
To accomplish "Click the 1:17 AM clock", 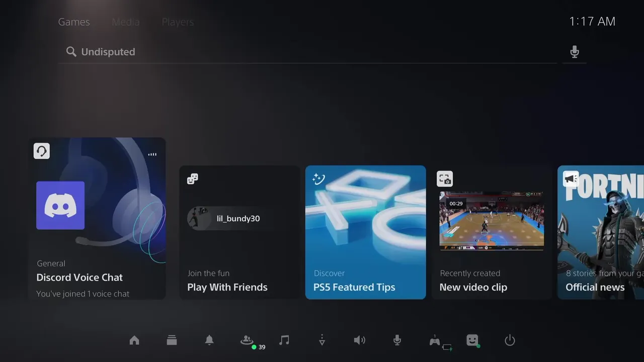I will coord(592,22).
